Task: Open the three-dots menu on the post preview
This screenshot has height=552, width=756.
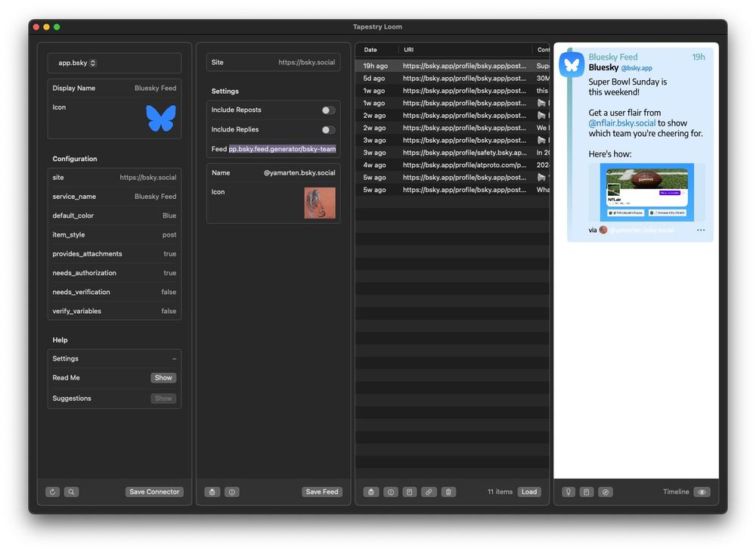Action: (x=701, y=230)
